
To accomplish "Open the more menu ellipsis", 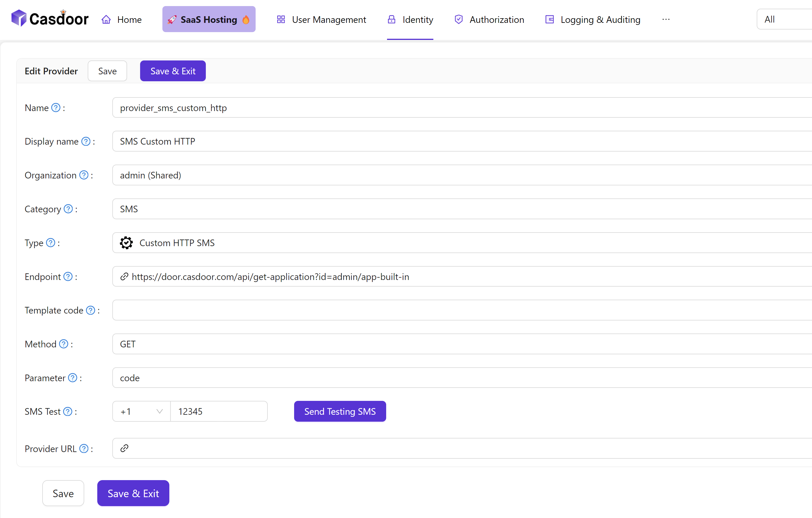I will coord(666,20).
